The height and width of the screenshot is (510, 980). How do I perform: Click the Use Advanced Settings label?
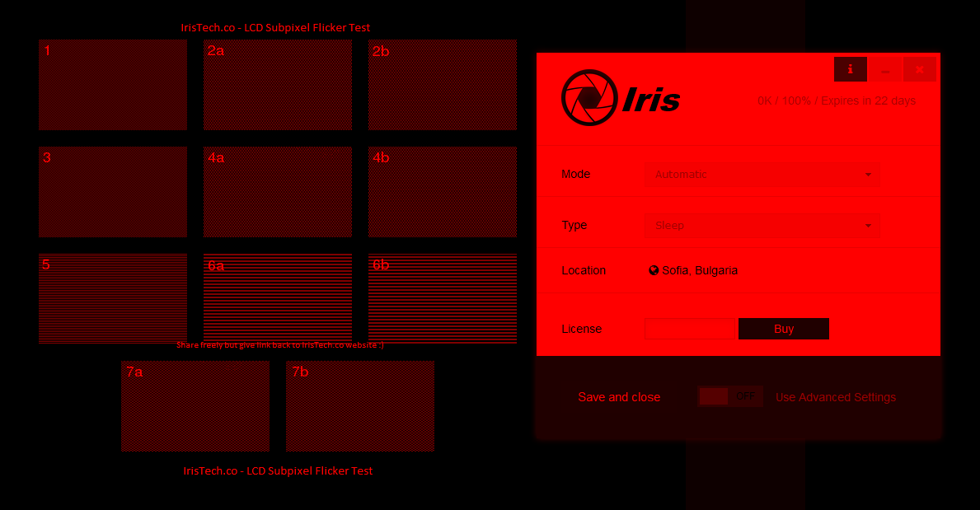[x=836, y=397]
